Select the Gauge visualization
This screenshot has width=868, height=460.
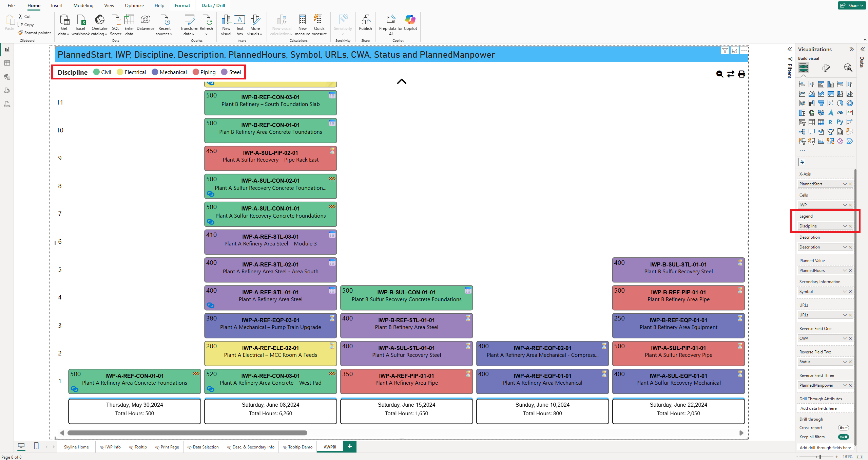click(x=840, y=113)
